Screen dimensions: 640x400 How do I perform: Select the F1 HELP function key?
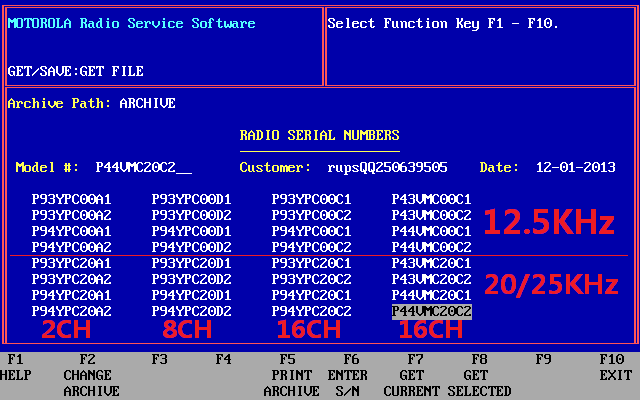[x=16, y=367]
